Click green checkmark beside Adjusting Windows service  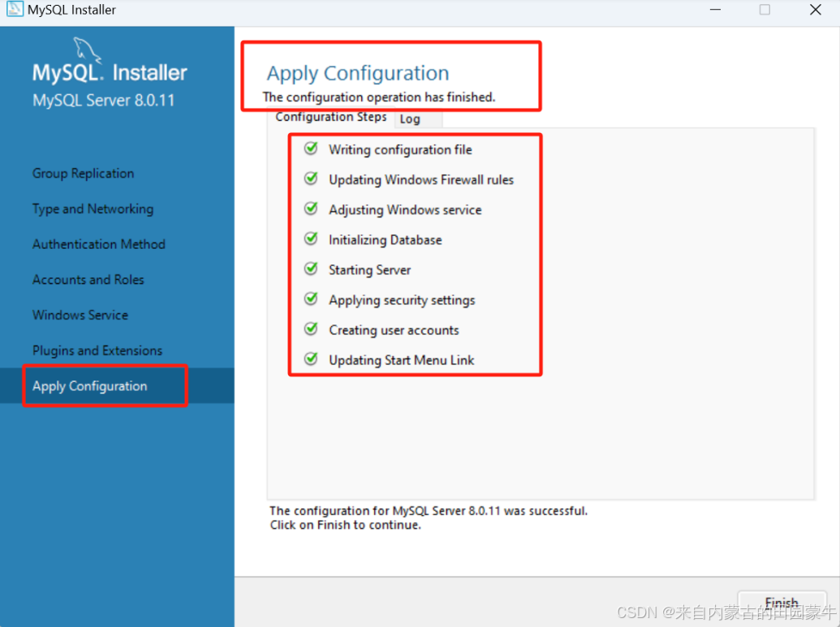[x=312, y=208]
